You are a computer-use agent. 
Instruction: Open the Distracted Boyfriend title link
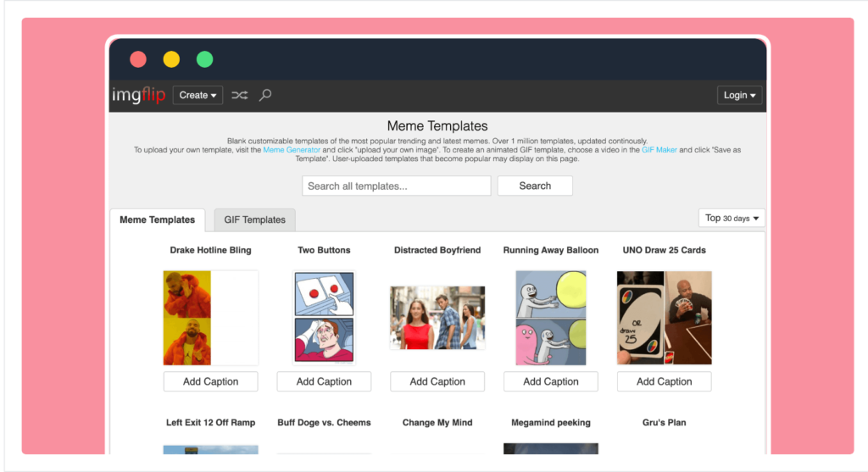(x=437, y=250)
